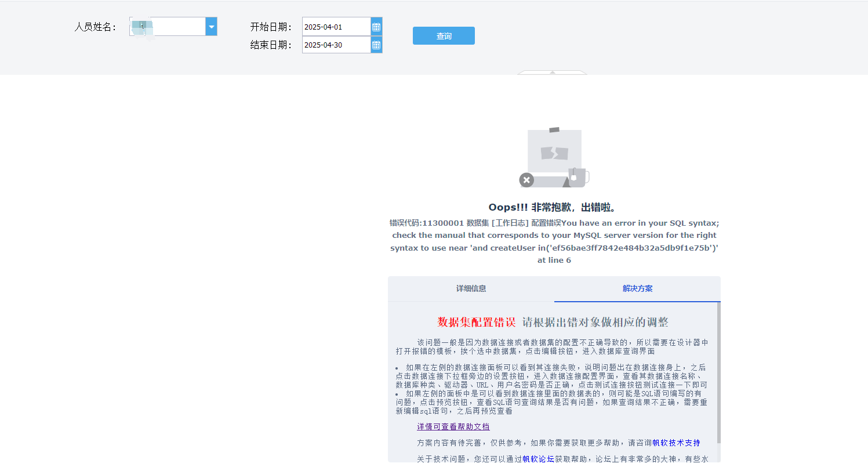Click the 结束日期 label
868x474 pixels.
(271, 45)
